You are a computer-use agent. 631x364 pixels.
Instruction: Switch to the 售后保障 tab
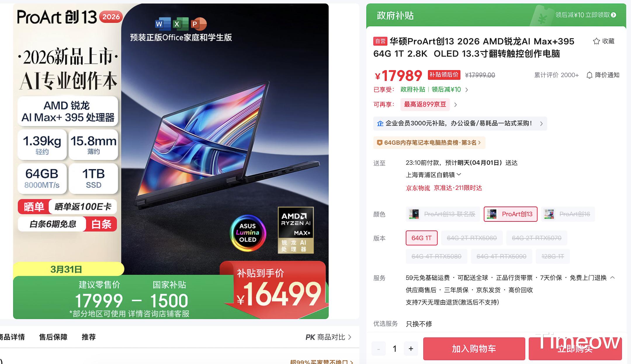(53, 337)
